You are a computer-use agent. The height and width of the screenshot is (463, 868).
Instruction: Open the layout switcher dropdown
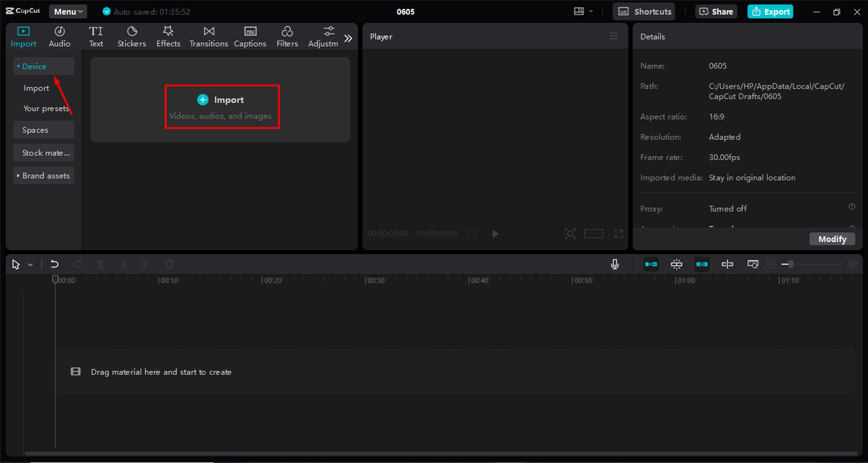(583, 12)
